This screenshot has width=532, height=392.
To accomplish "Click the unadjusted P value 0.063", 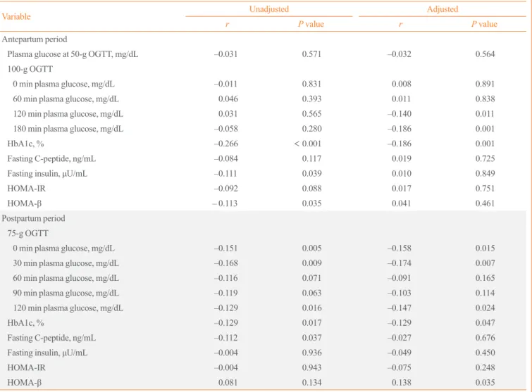I will tap(312, 293).
